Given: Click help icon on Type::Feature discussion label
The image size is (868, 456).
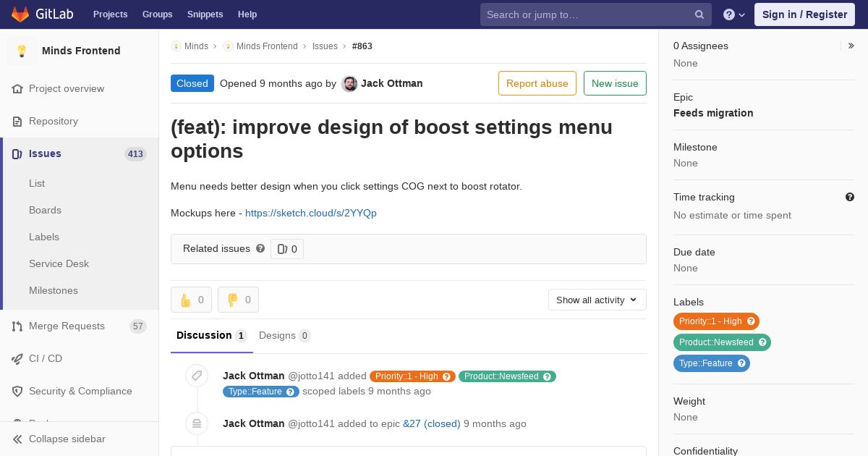Looking at the screenshot, I should point(291,392).
